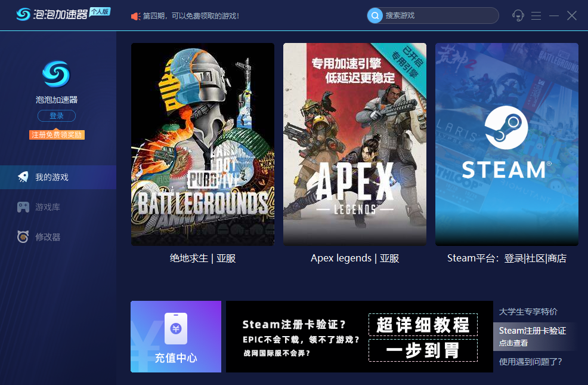This screenshot has height=385, width=588.
Task: Click the 泡泡加速器 logo in title bar
Action: point(52,14)
